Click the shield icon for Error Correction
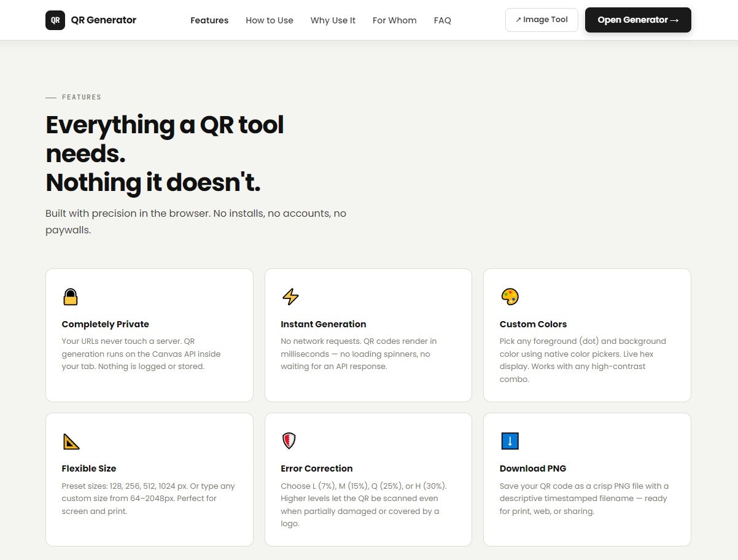 pyautogui.click(x=289, y=441)
